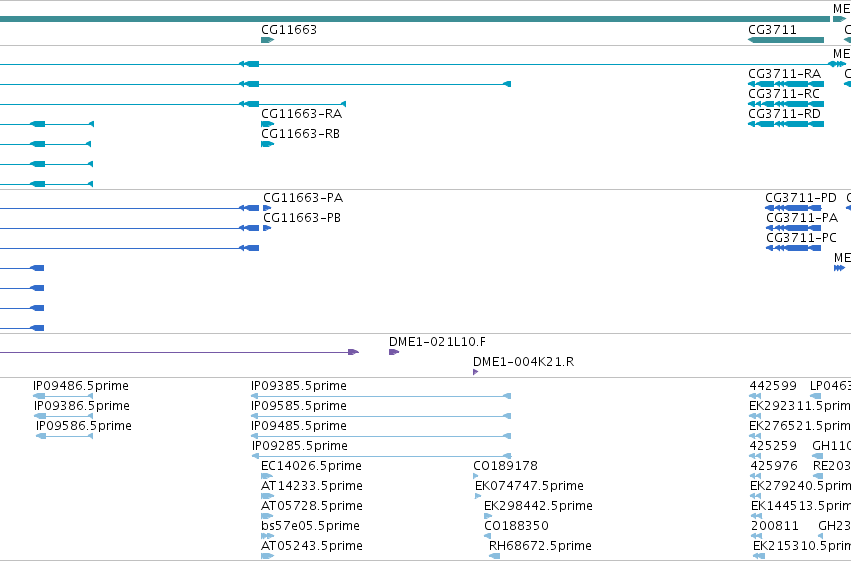851x561 pixels.
Task: Select the 442599 EST label
Action: [773, 386]
